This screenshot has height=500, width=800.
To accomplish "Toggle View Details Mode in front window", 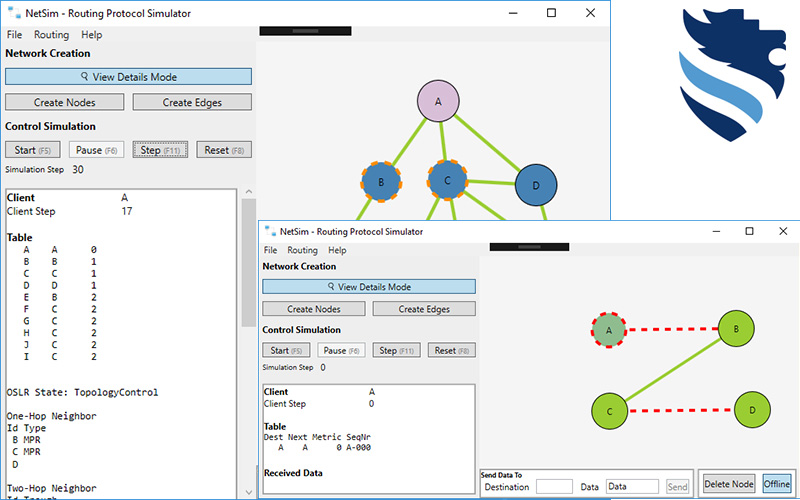I will (x=369, y=287).
